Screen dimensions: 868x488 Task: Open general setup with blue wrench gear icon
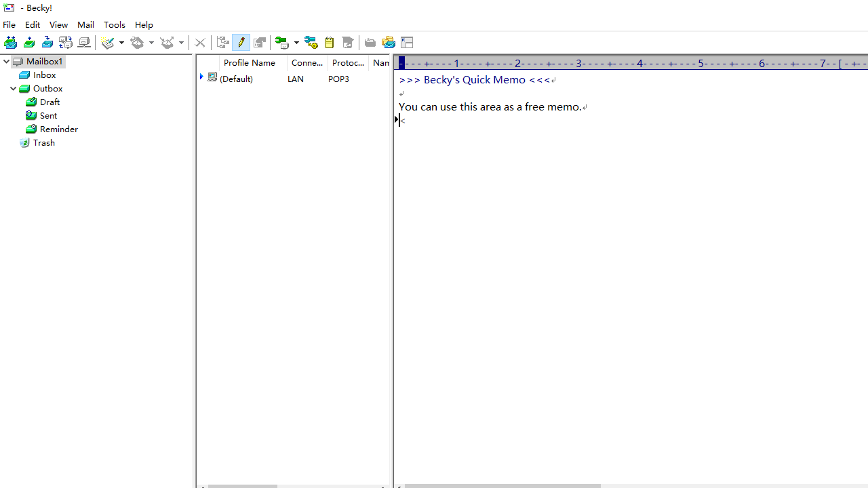point(311,43)
